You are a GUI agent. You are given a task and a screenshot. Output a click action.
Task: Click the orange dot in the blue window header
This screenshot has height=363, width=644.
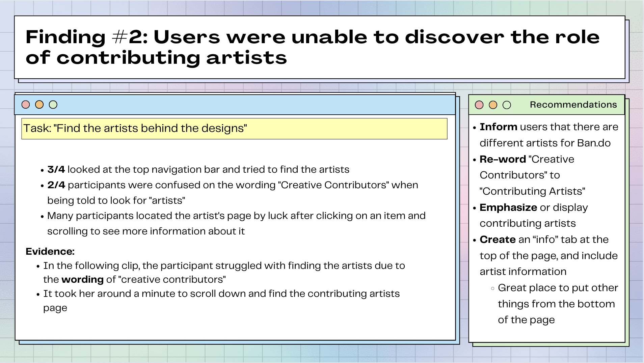(39, 105)
